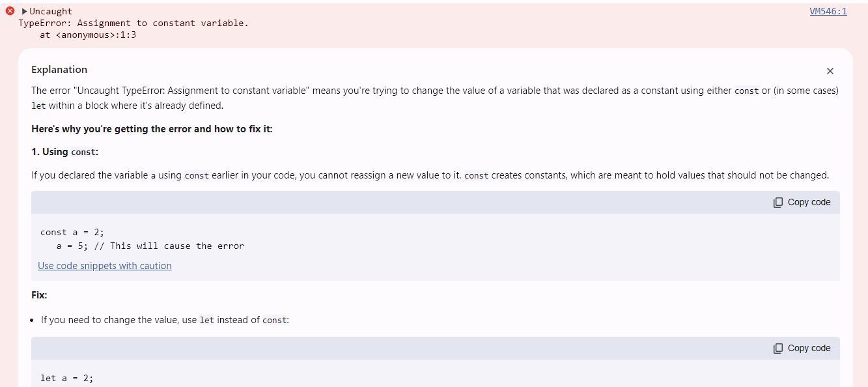Viewport: 868px width, 387px height.
Task: Click the "let a = 2;" code line
Action: click(x=67, y=378)
